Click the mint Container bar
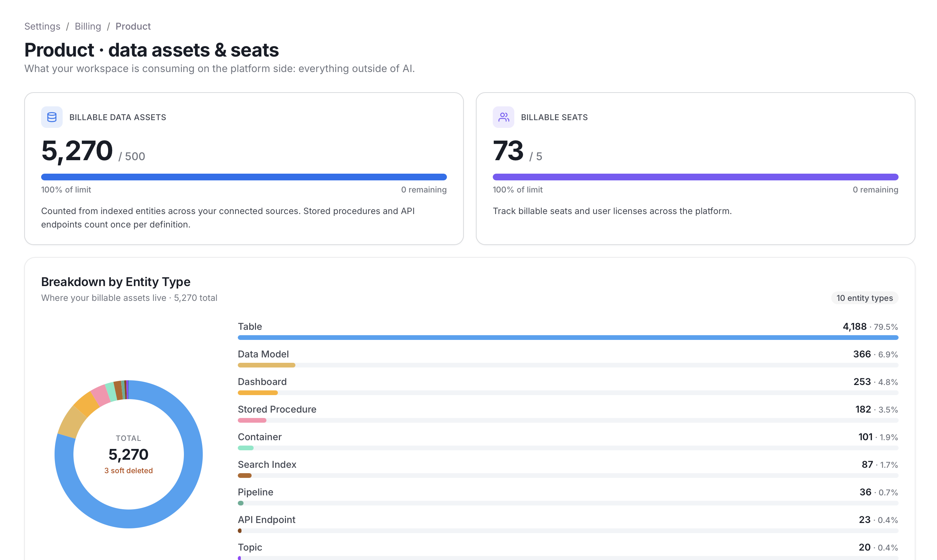937x560 pixels. click(246, 448)
